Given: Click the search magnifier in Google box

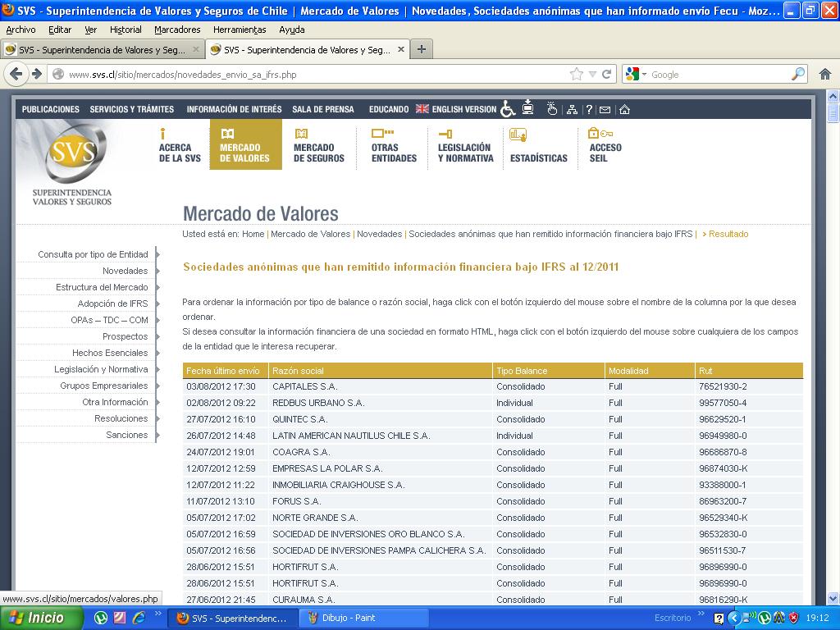Looking at the screenshot, I should click(x=797, y=73).
